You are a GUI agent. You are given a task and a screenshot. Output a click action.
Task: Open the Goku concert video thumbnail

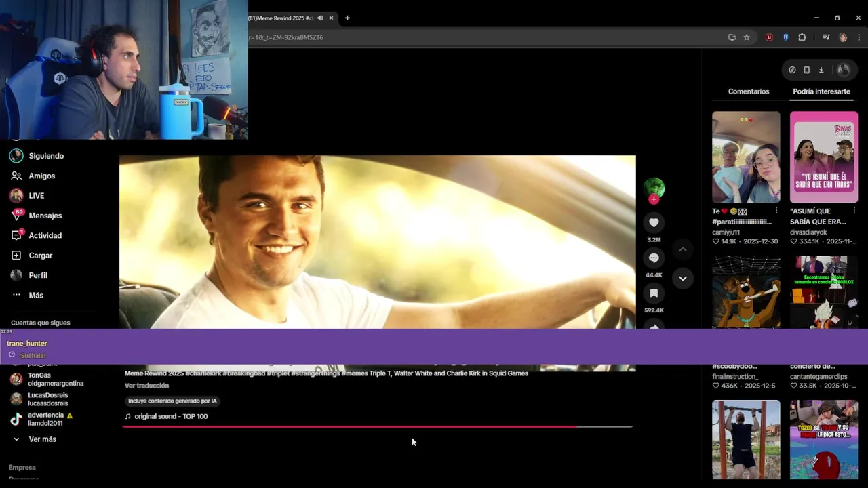pos(824,292)
